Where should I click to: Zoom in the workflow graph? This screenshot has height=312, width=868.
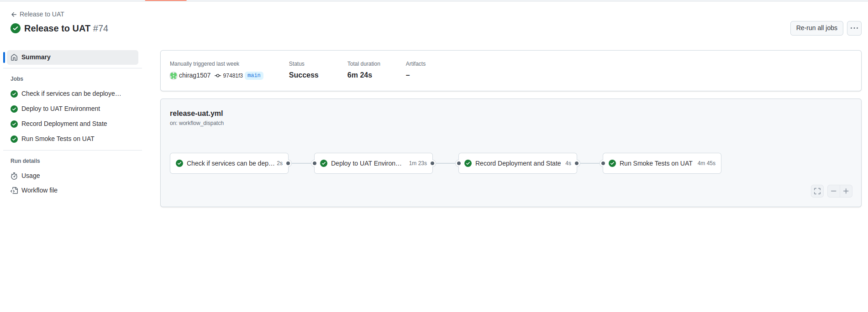click(846, 191)
